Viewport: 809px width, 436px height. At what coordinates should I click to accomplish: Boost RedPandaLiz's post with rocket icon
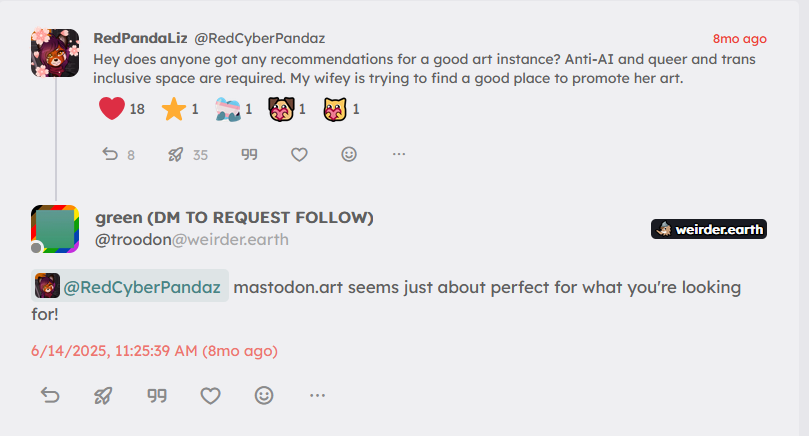[176, 154]
